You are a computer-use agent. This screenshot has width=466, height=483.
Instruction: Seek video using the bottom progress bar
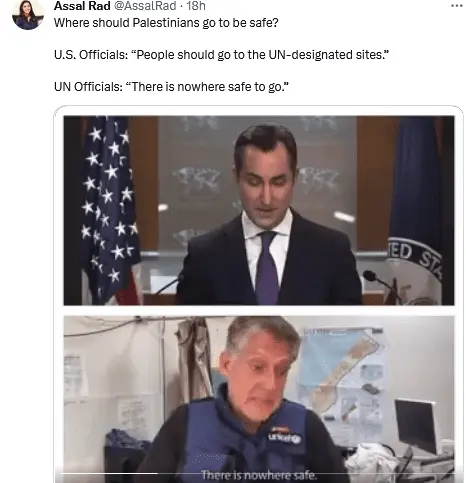(258, 473)
